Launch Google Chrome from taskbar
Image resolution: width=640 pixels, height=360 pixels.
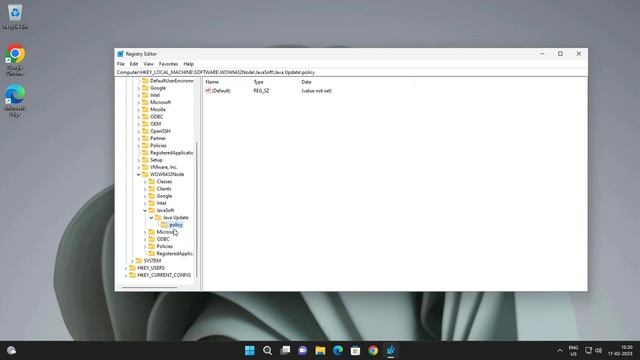coord(373,351)
